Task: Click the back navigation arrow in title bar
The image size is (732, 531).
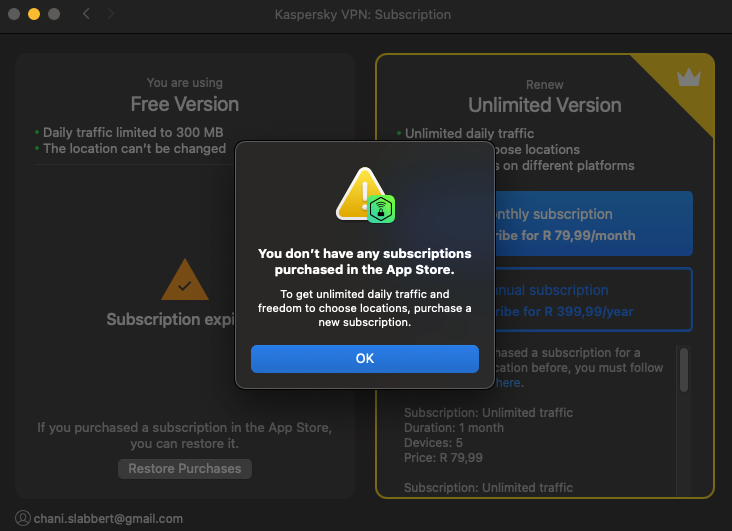Action: pyautogui.click(x=86, y=14)
